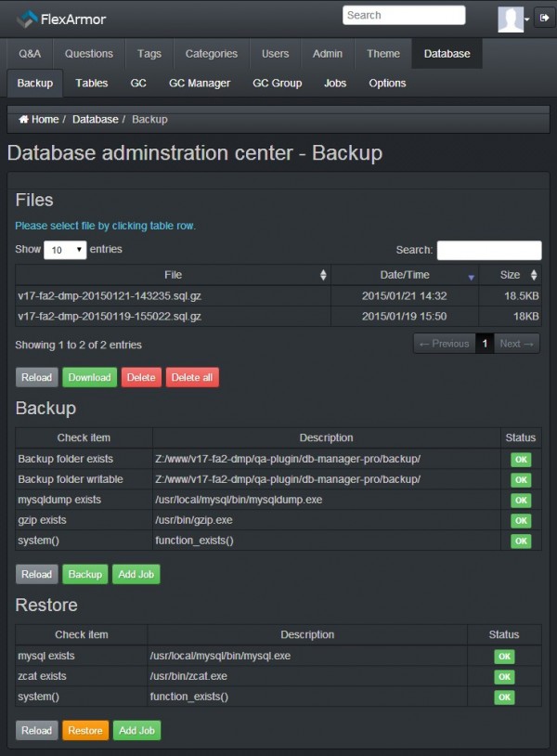557x756 pixels.
Task: Focus the Files table Search field
Action: tap(489, 250)
